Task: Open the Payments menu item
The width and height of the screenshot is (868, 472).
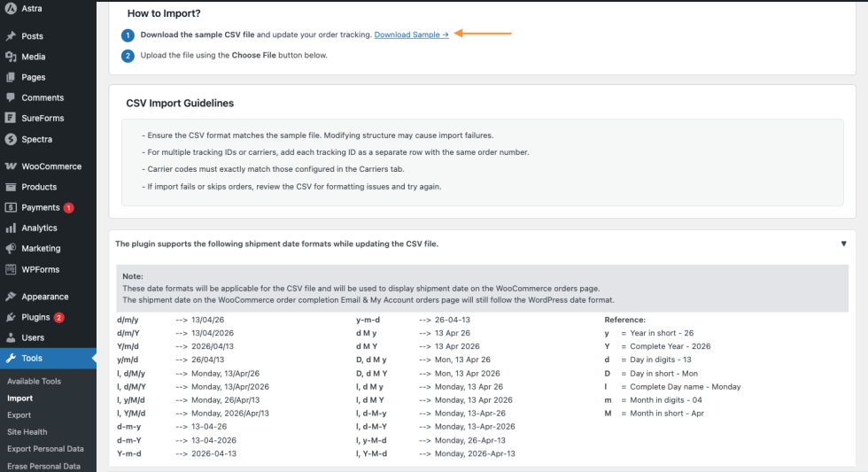Action: pos(41,207)
